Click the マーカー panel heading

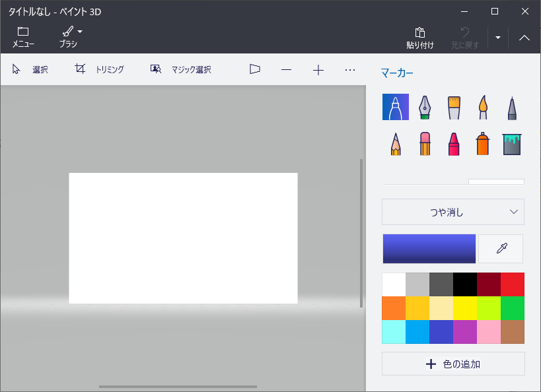397,73
